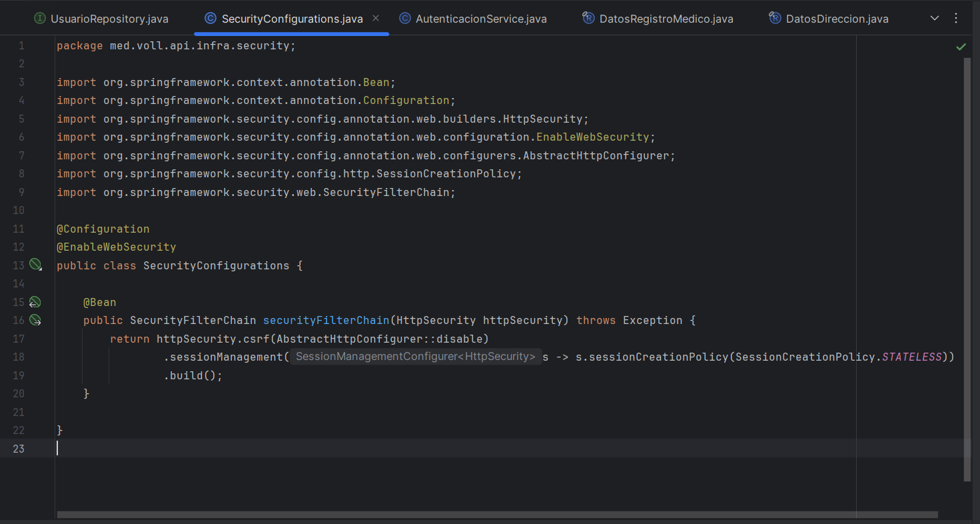Switch to DatosDireccion.java tab
This screenshot has height=524, width=980.
[829, 19]
